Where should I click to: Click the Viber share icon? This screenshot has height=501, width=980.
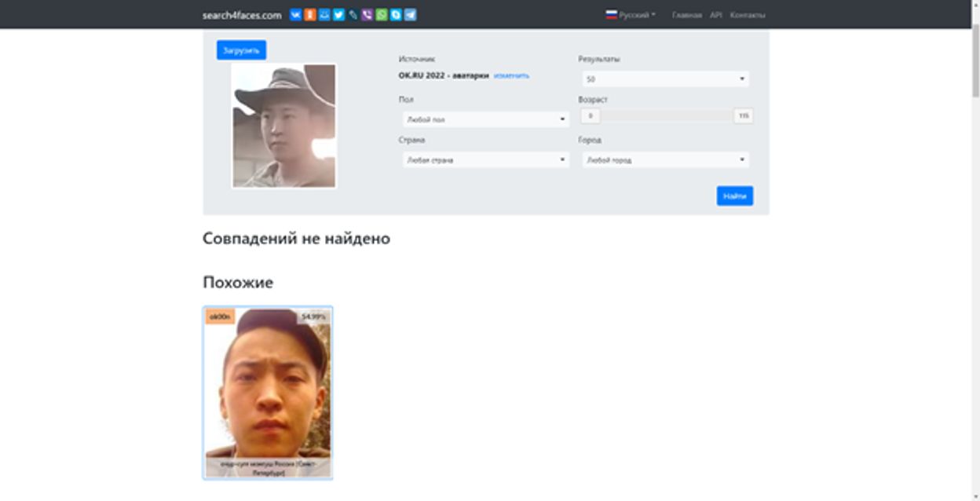click(x=367, y=15)
